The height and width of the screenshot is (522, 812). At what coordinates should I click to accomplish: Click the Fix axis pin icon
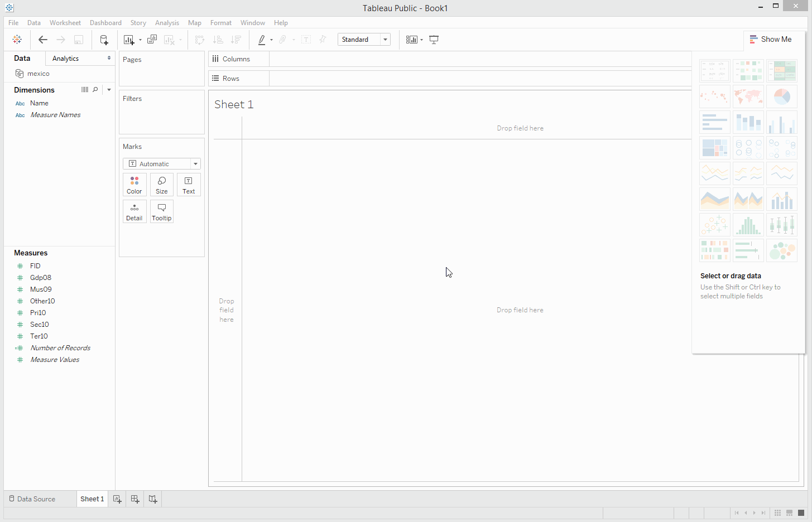click(323, 40)
